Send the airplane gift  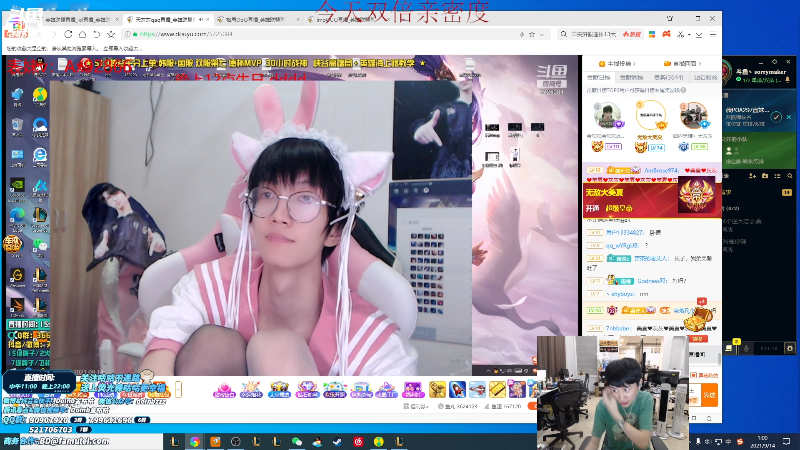click(477, 389)
